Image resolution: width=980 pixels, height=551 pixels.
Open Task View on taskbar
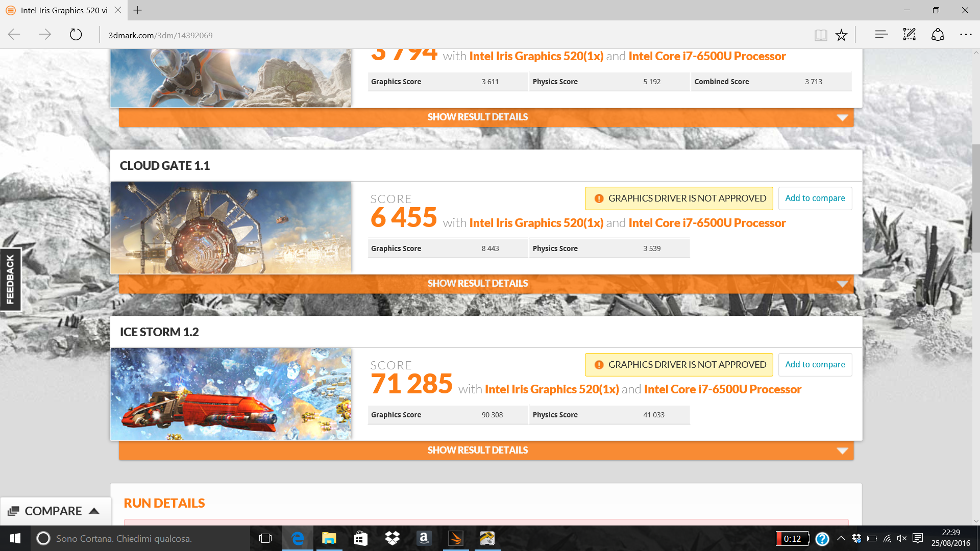pyautogui.click(x=265, y=538)
